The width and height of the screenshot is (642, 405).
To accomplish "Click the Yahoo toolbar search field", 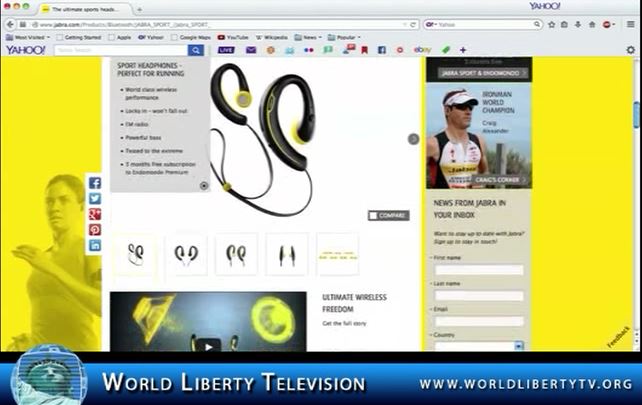I will click(121, 50).
